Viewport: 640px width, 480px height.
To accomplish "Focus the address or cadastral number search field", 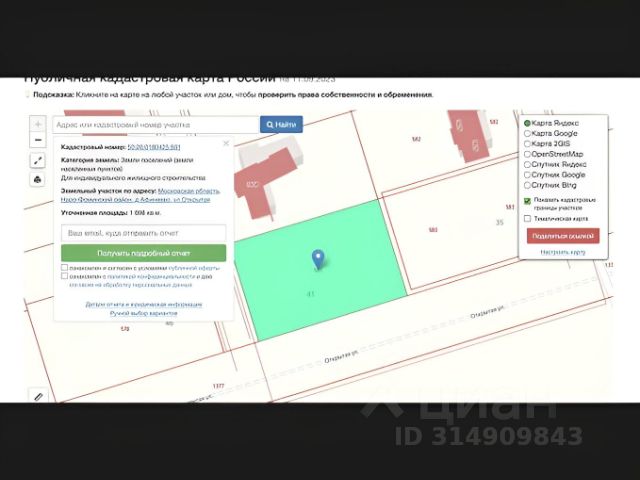I will 156,124.
